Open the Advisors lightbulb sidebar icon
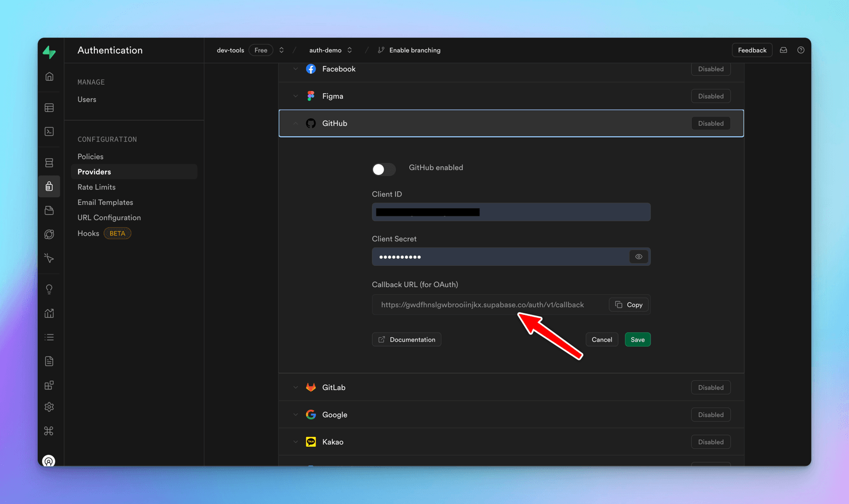849x504 pixels. [49, 289]
